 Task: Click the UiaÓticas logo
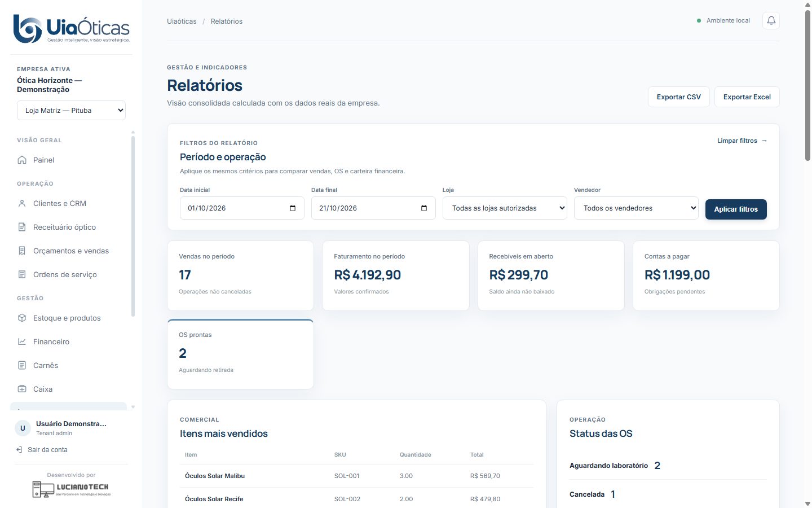click(72, 29)
